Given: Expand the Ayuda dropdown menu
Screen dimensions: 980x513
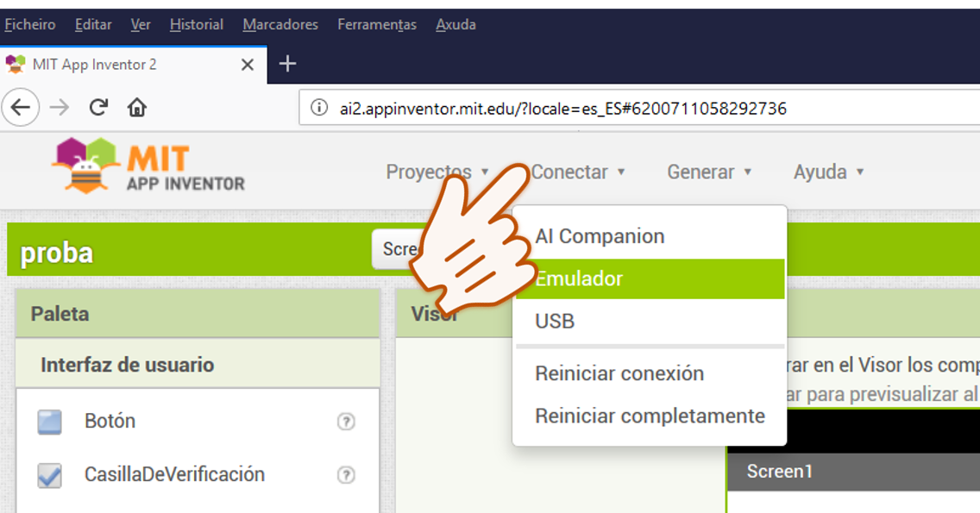Looking at the screenshot, I should click(x=828, y=172).
